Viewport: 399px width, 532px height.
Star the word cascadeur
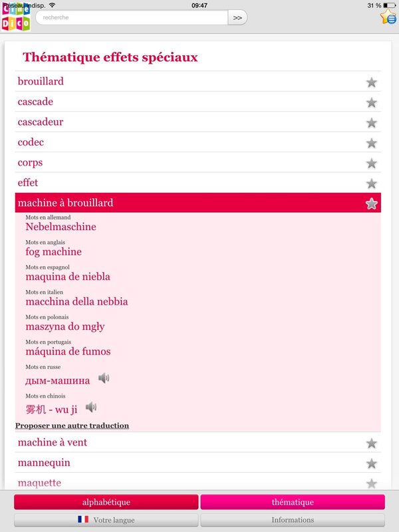[x=372, y=123]
